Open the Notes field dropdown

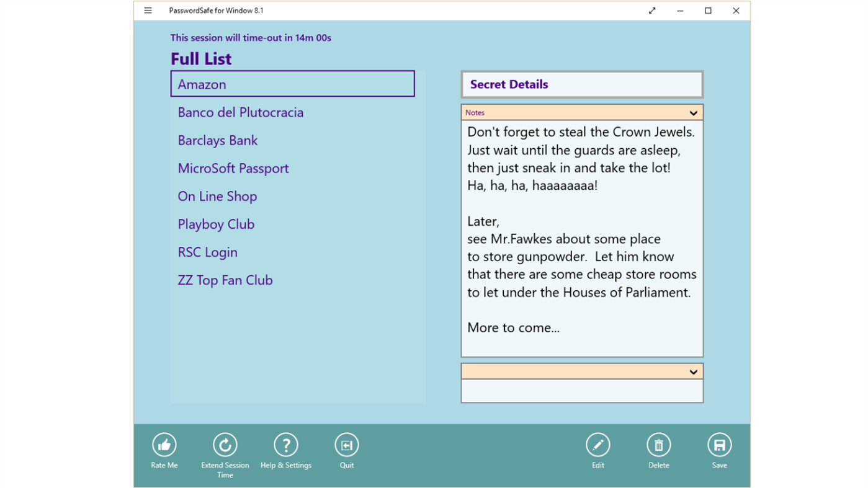pos(693,112)
